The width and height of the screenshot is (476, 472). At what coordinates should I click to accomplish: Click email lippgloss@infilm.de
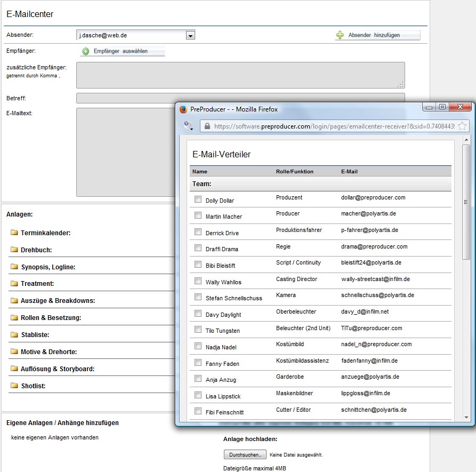(x=366, y=394)
